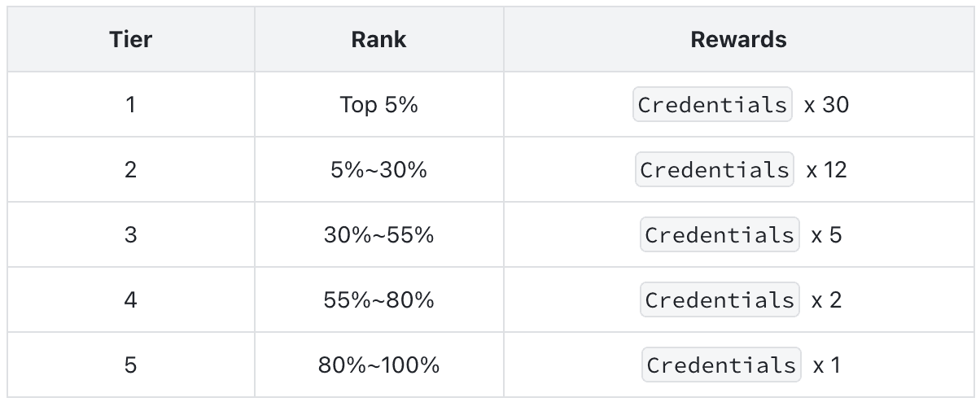Click the Tier column header
Image resolution: width=980 pixels, height=402 pixels.
[x=131, y=40]
